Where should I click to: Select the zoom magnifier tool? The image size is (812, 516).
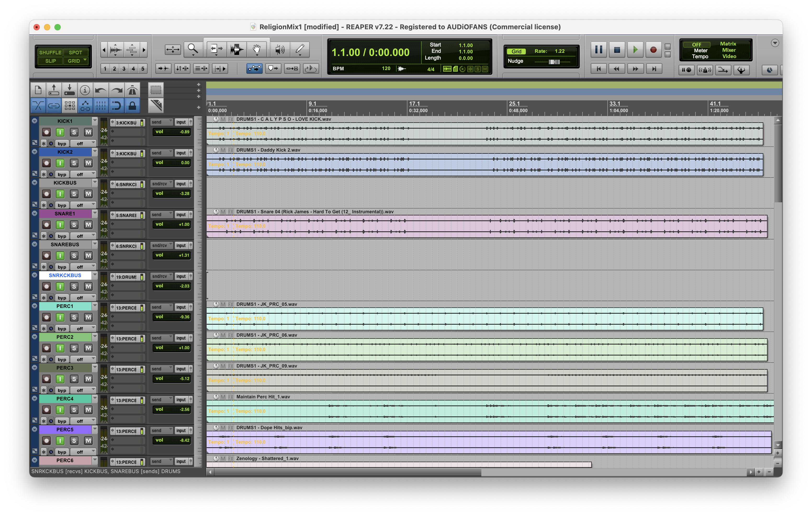click(x=193, y=49)
